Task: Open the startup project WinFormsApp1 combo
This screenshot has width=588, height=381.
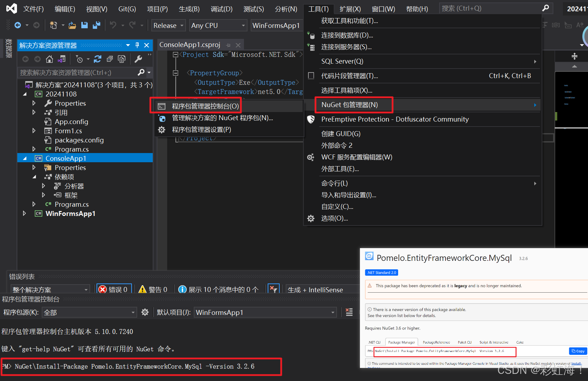Action: [276, 25]
